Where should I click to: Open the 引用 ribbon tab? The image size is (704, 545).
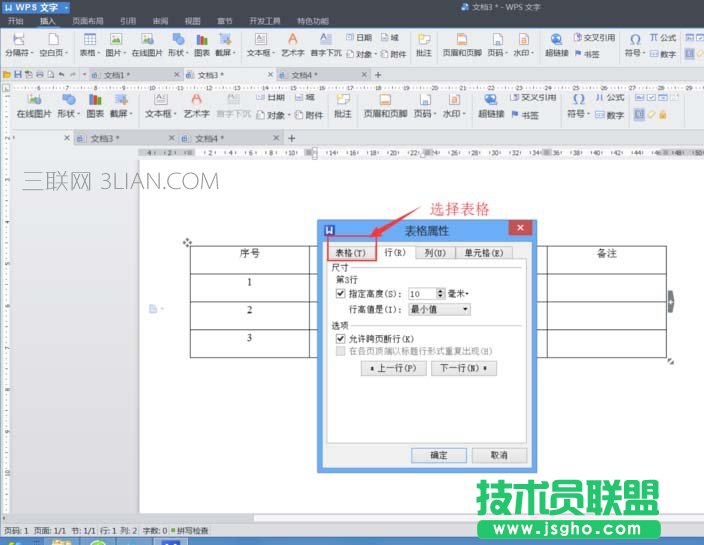click(x=128, y=21)
